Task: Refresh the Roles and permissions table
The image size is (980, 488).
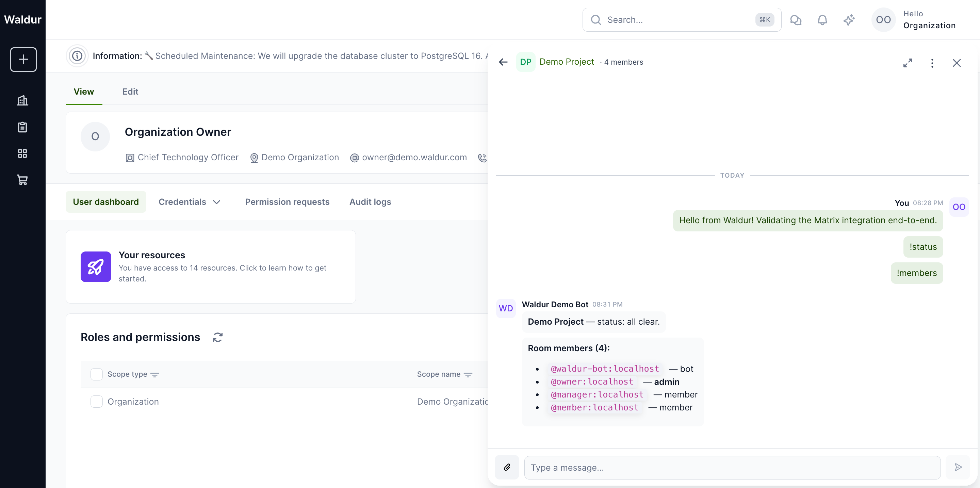Action: point(218,337)
